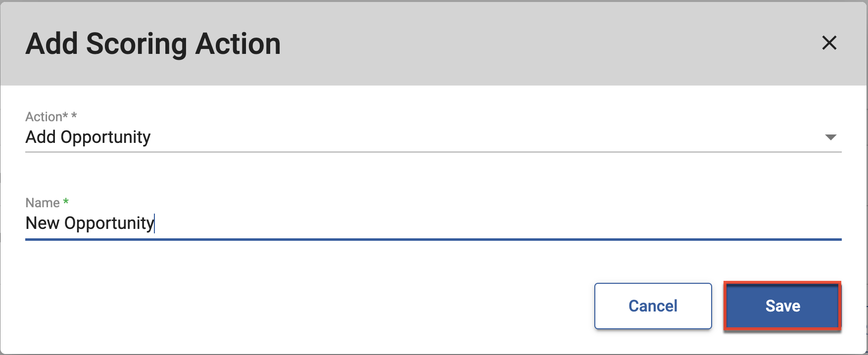Dismiss dialog with the X icon

829,43
